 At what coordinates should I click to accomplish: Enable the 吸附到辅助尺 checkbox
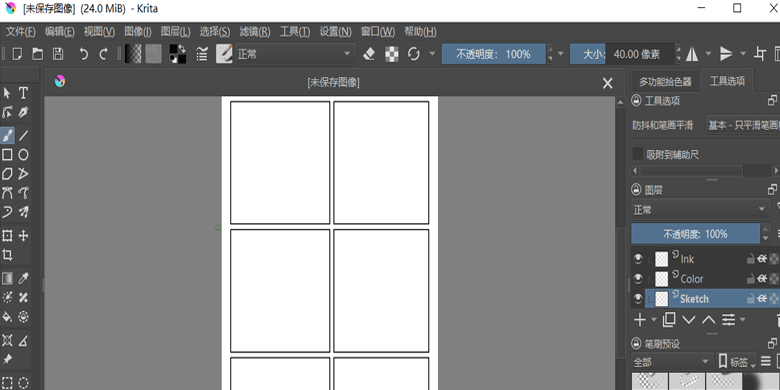tap(638, 154)
